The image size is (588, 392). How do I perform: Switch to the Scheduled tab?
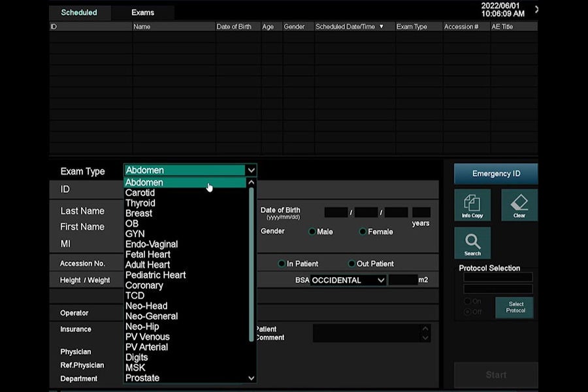click(x=79, y=13)
